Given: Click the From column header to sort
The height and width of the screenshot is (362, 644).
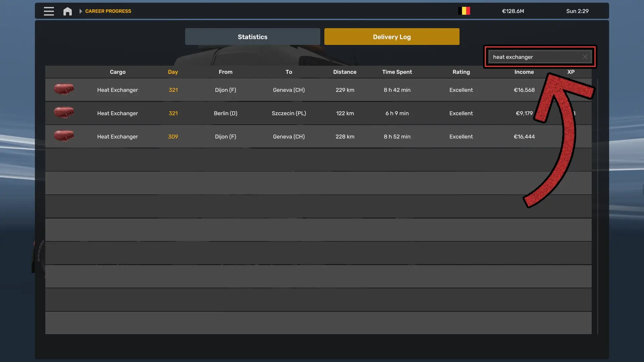Looking at the screenshot, I should coord(226,72).
